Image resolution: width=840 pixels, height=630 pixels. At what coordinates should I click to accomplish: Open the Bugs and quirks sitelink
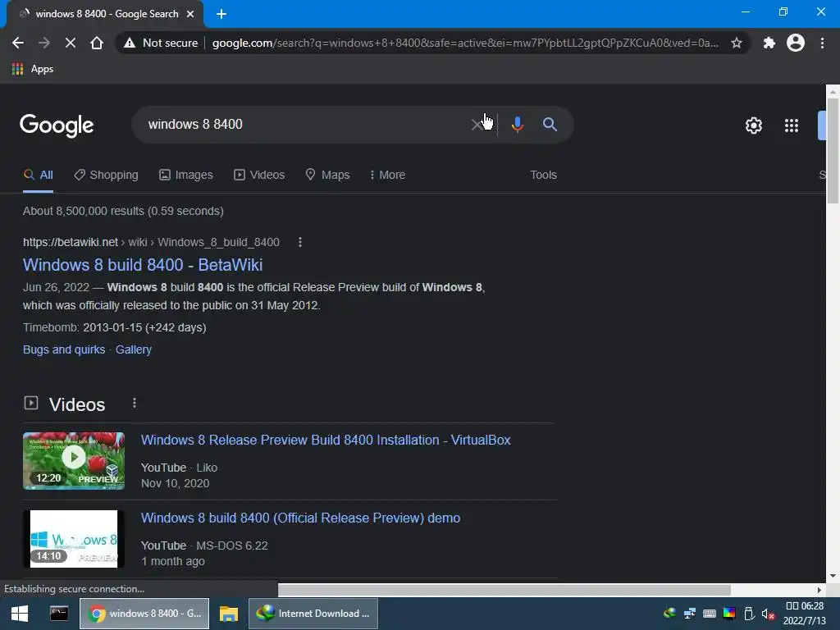click(64, 349)
